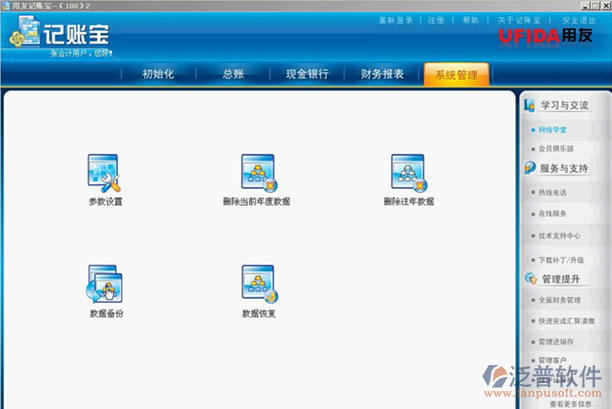Click the 安全退出 link
Screen dimensions: 612x409
(580, 20)
